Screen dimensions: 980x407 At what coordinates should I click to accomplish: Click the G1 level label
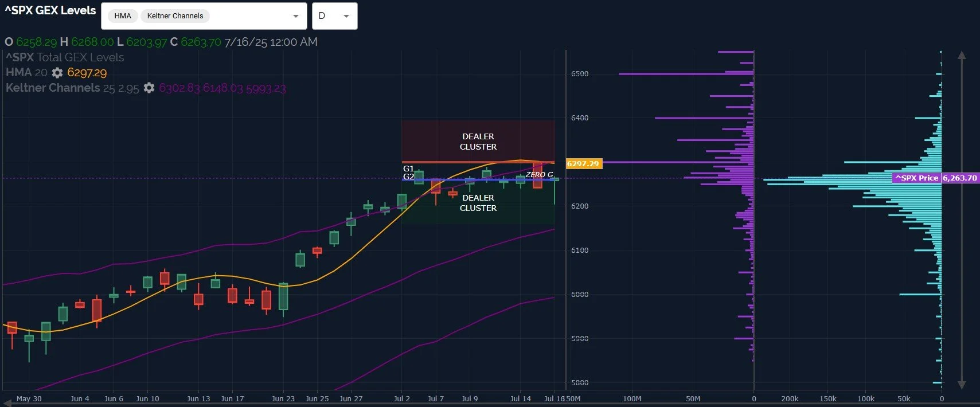coord(408,169)
